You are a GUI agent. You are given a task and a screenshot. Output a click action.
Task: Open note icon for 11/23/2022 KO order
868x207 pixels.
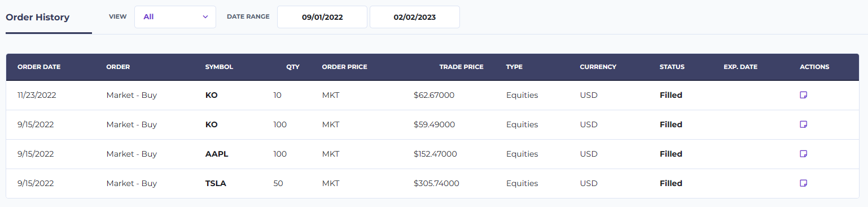tap(804, 95)
